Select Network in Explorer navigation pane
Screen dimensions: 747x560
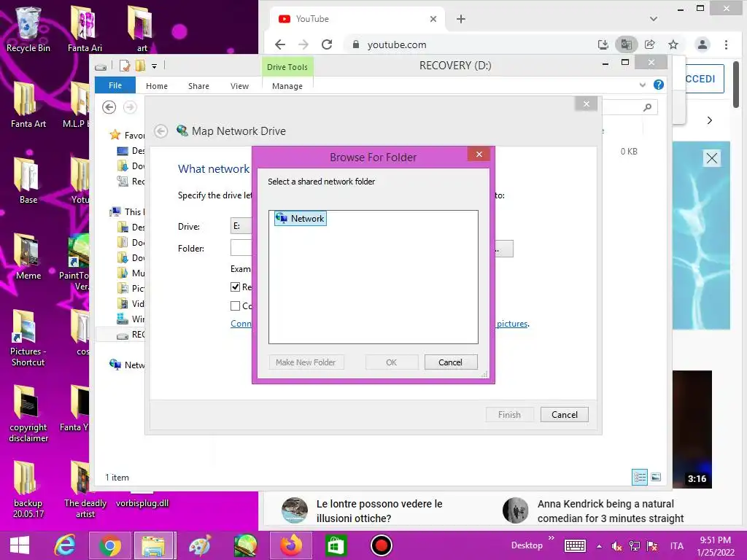[128, 365]
